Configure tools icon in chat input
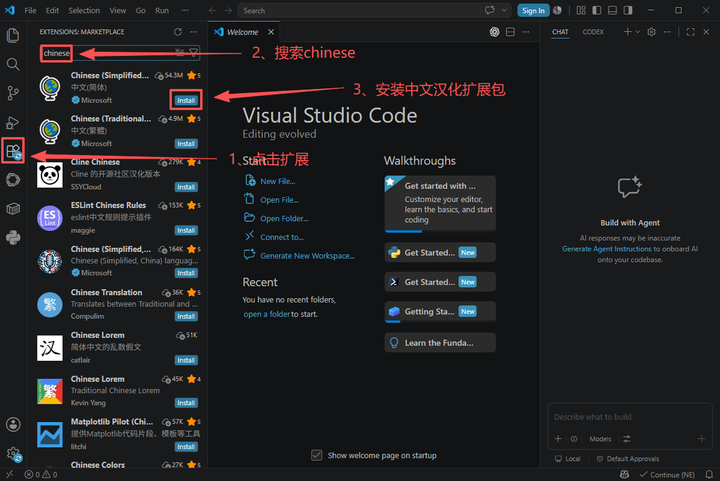Screen dimensions: 720x481 [x=627, y=439]
